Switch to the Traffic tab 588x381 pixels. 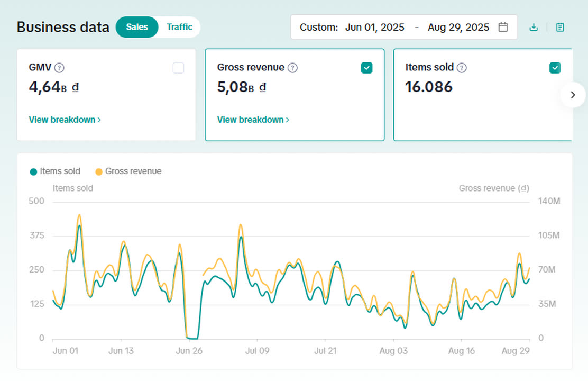179,27
